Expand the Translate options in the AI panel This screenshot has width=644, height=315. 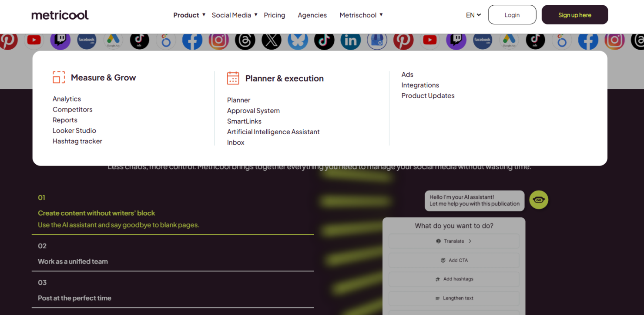[454, 241]
